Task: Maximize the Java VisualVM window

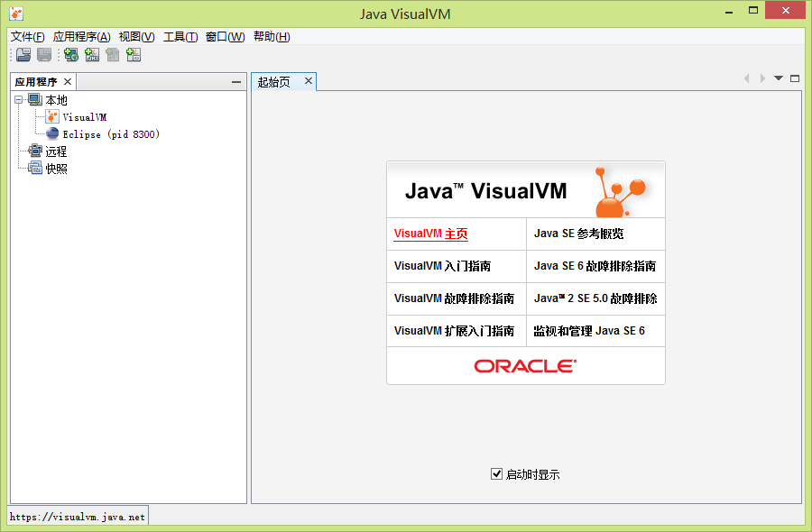Action: pyautogui.click(x=753, y=10)
